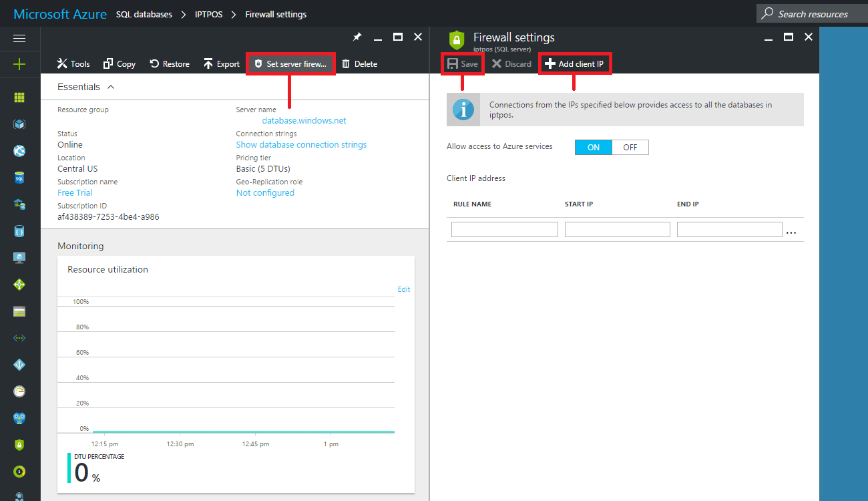The image size is (868, 501).
Task: Turn ON Allow access to Azure services
Action: pos(593,147)
